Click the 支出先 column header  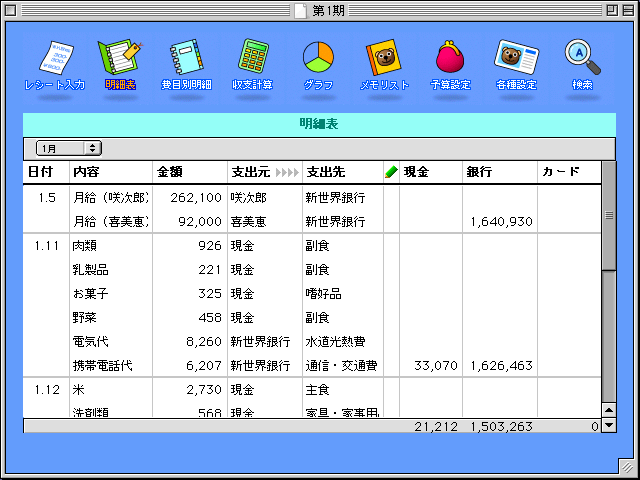326,172
